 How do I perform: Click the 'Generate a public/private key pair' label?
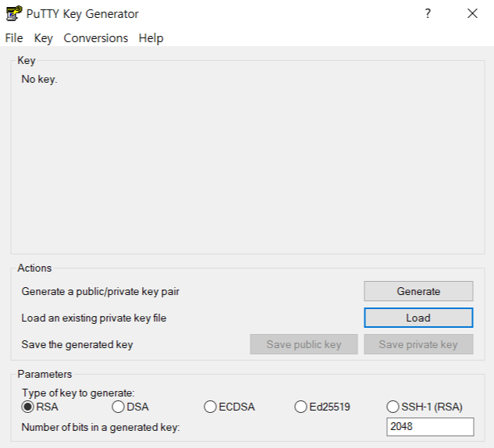click(100, 291)
